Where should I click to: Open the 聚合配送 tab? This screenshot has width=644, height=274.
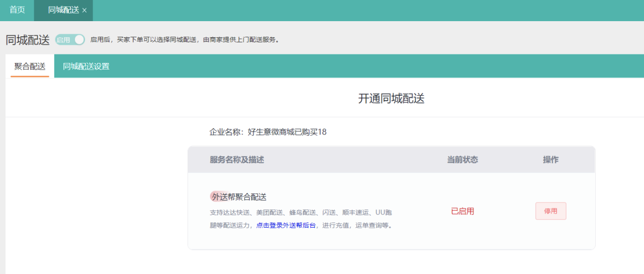pyautogui.click(x=30, y=66)
